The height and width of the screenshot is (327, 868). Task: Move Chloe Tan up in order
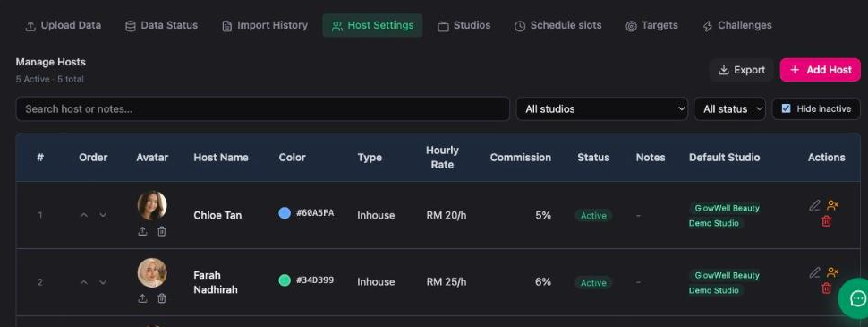point(84,215)
